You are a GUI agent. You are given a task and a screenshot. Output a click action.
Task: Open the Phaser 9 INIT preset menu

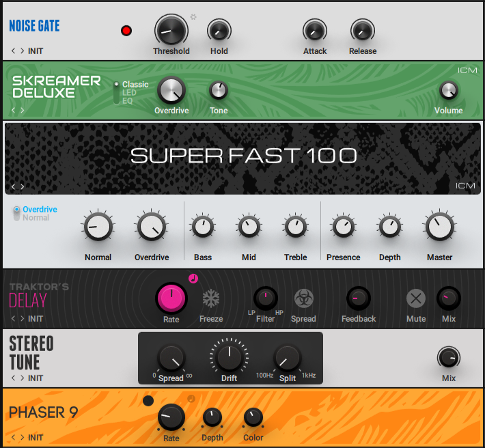click(x=36, y=438)
